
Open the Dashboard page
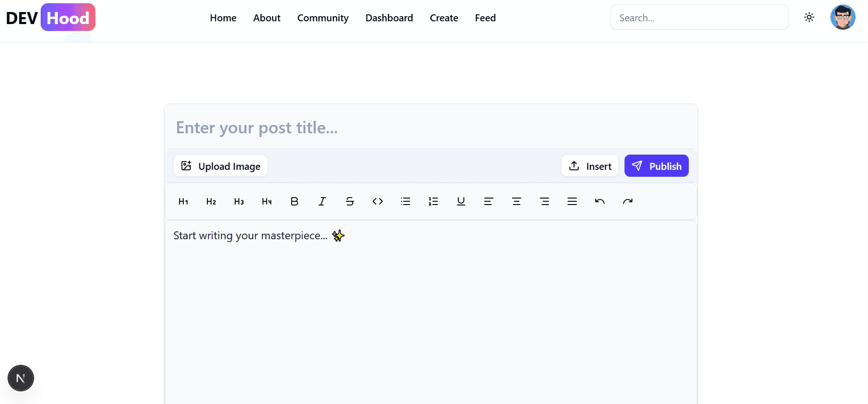click(x=389, y=18)
